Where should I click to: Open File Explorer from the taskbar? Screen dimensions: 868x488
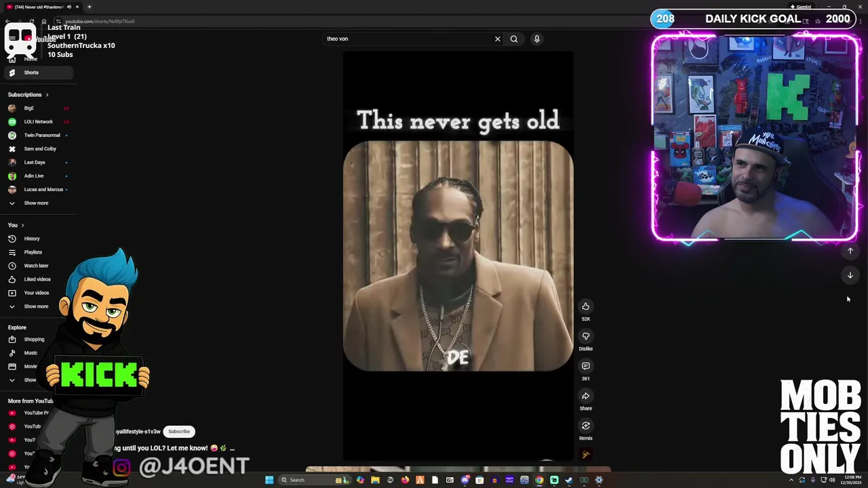point(375,480)
